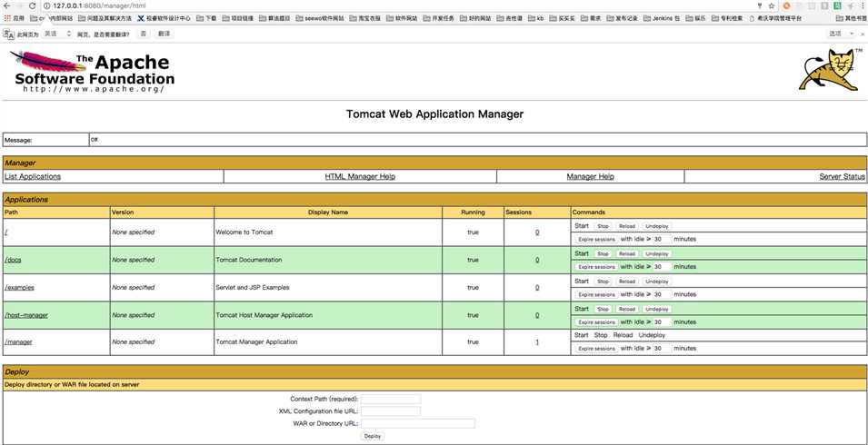
Task: Go back with the browser back arrow
Action: click(x=6, y=5)
